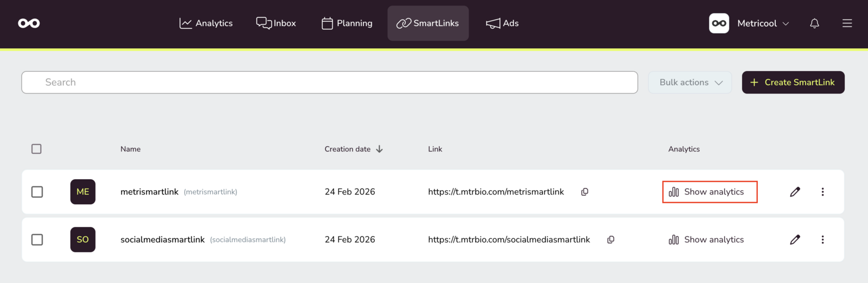Viewport: 868px width, 283px height.
Task: Go to the Analytics tab
Action: pyautogui.click(x=206, y=23)
